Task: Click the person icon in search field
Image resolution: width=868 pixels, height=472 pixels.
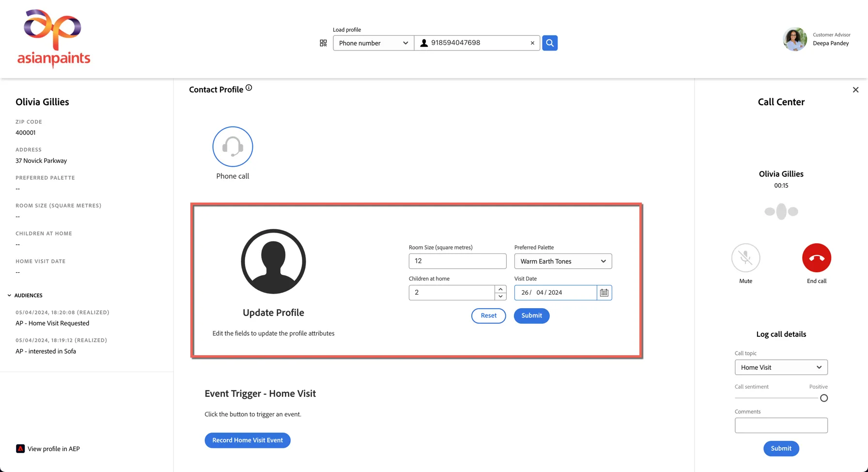Action: click(424, 43)
